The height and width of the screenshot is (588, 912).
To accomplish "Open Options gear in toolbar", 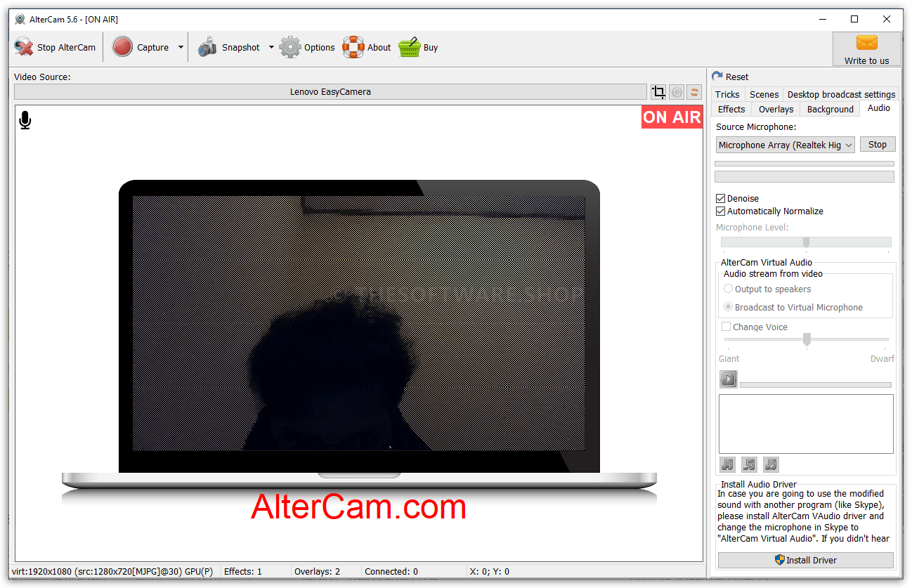I will click(290, 47).
